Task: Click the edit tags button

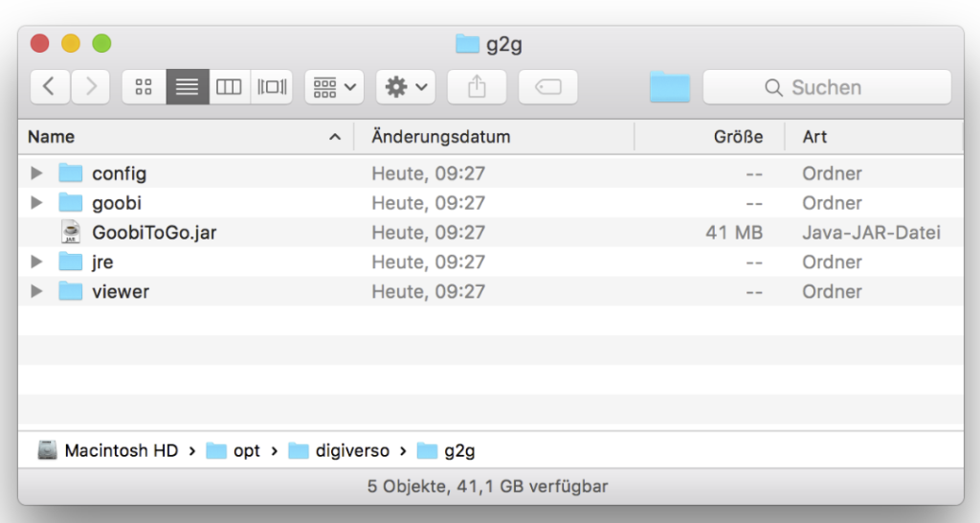Action: point(547,87)
